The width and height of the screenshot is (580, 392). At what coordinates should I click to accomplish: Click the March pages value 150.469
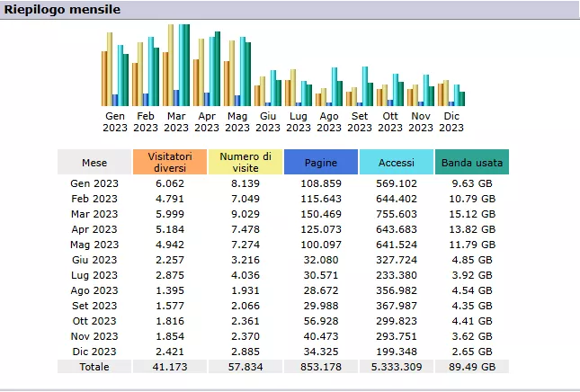[320, 214]
